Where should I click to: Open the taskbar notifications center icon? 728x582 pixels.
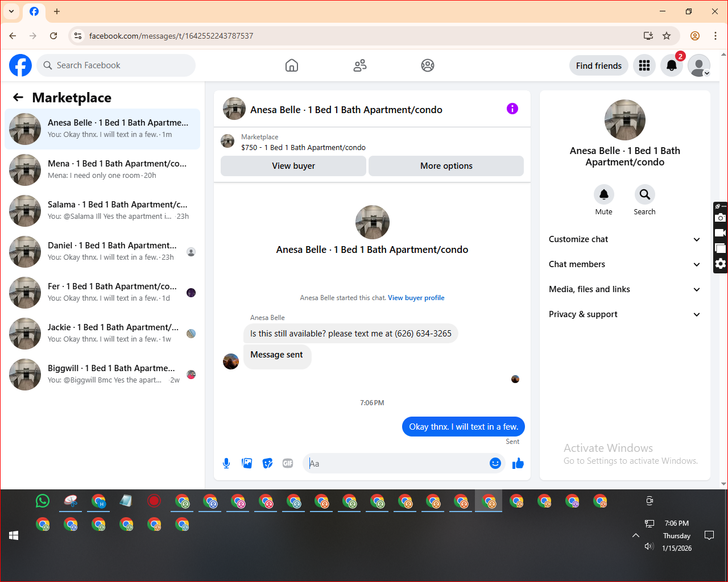pyautogui.click(x=709, y=535)
